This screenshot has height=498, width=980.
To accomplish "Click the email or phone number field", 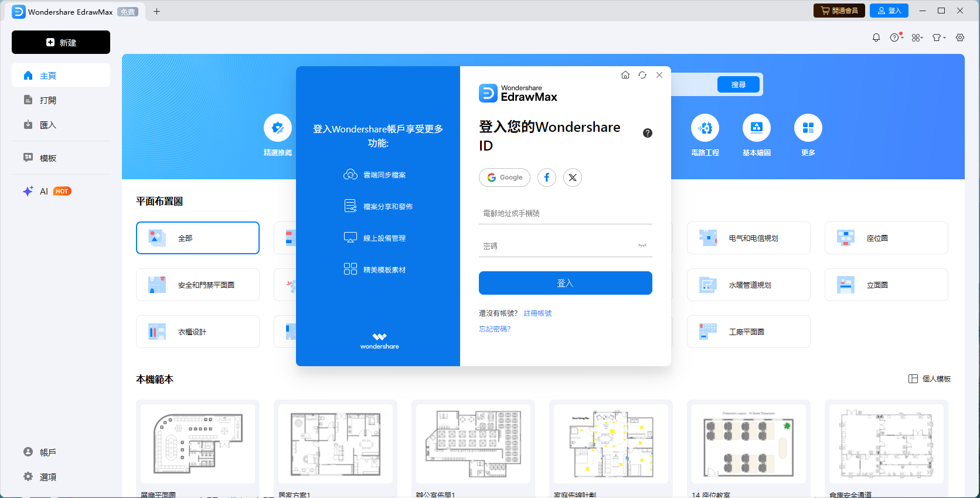I will pyautogui.click(x=566, y=213).
